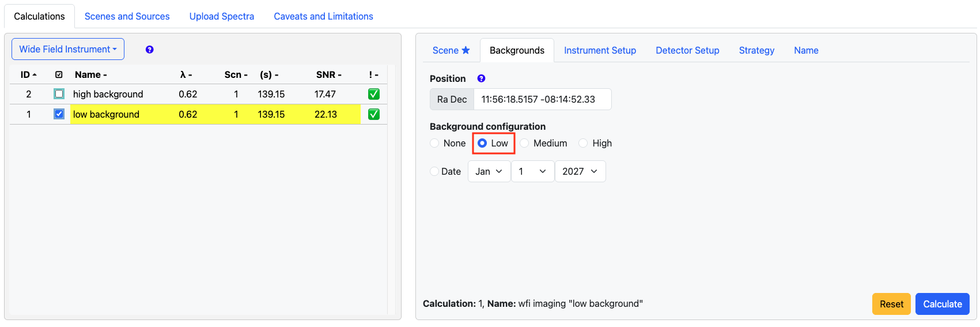Open the 2027 year dropdown
This screenshot has height=327, width=980.
(x=580, y=171)
